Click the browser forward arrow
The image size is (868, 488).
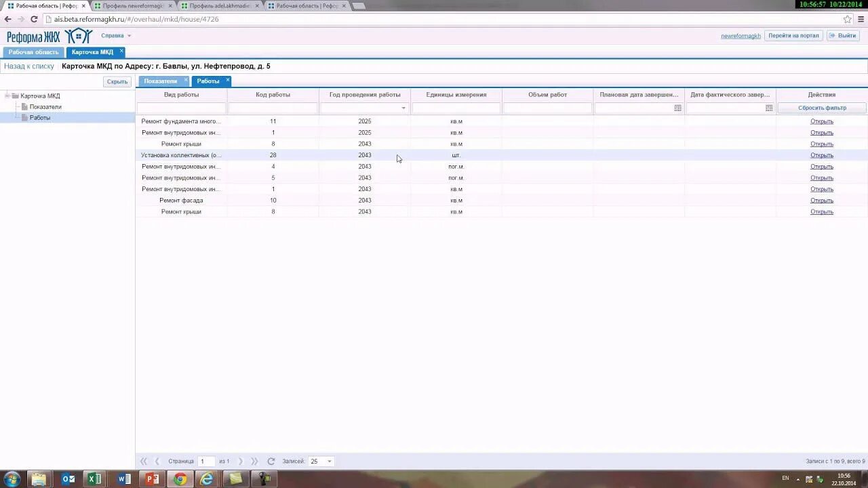21,20
